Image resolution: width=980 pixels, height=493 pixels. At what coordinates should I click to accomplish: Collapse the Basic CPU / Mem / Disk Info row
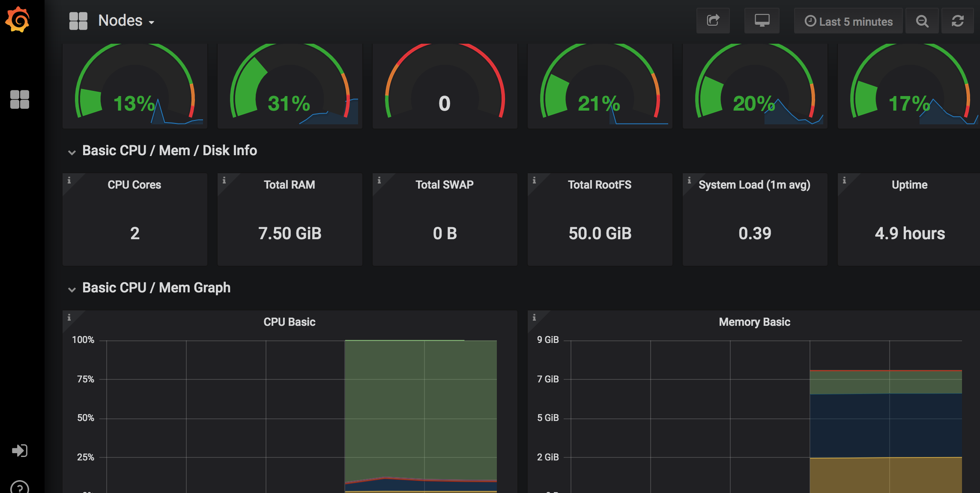click(x=72, y=152)
